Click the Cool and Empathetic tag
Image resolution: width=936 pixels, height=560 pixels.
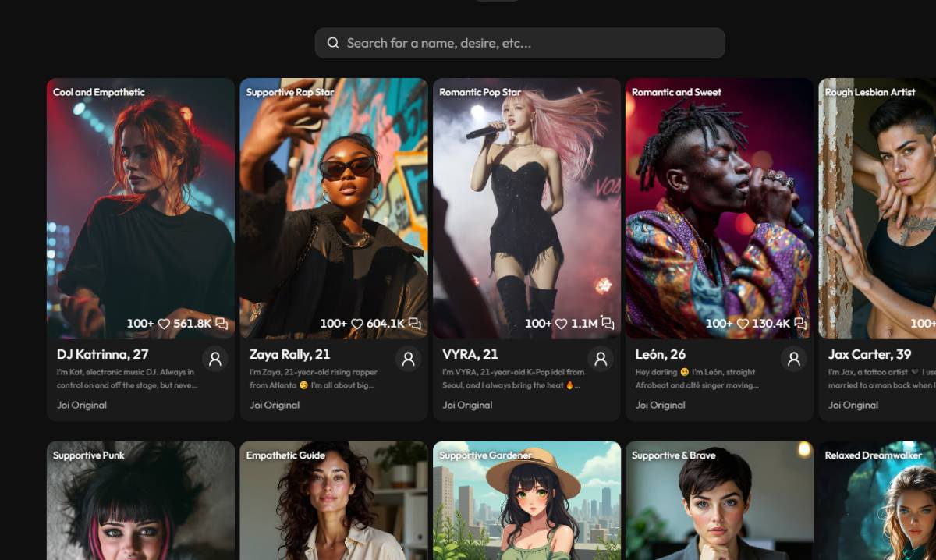[99, 92]
